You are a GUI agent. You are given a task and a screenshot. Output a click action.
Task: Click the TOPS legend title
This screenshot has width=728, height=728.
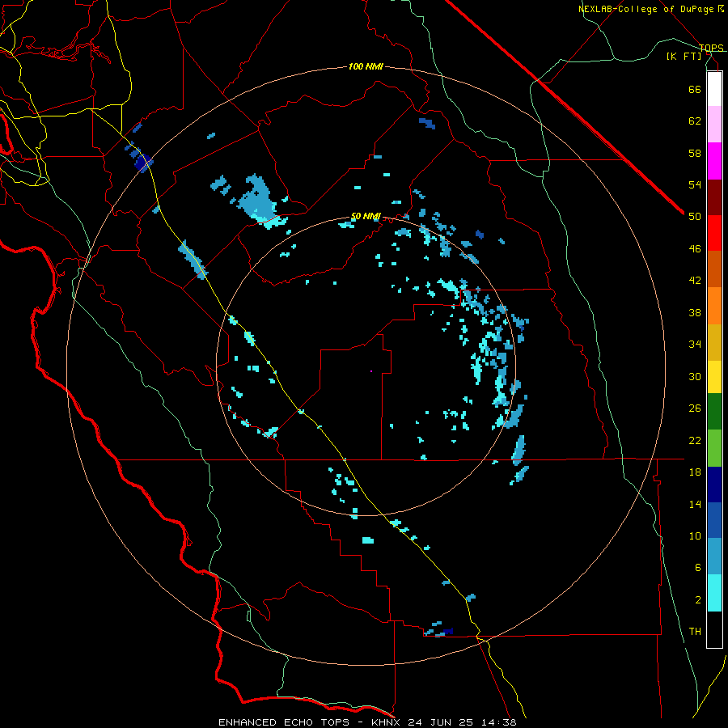tap(711, 48)
